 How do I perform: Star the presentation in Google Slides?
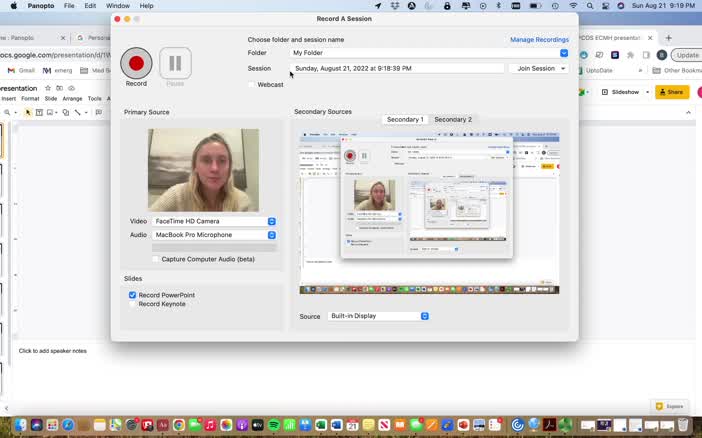point(48,88)
